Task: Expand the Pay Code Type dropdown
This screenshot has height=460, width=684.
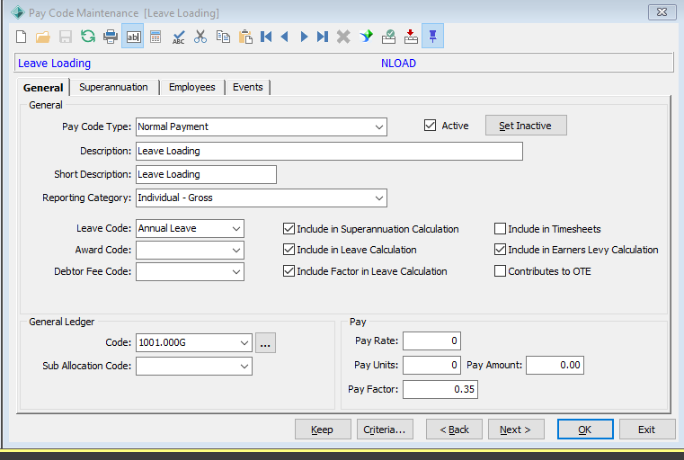Action: pyautogui.click(x=378, y=126)
